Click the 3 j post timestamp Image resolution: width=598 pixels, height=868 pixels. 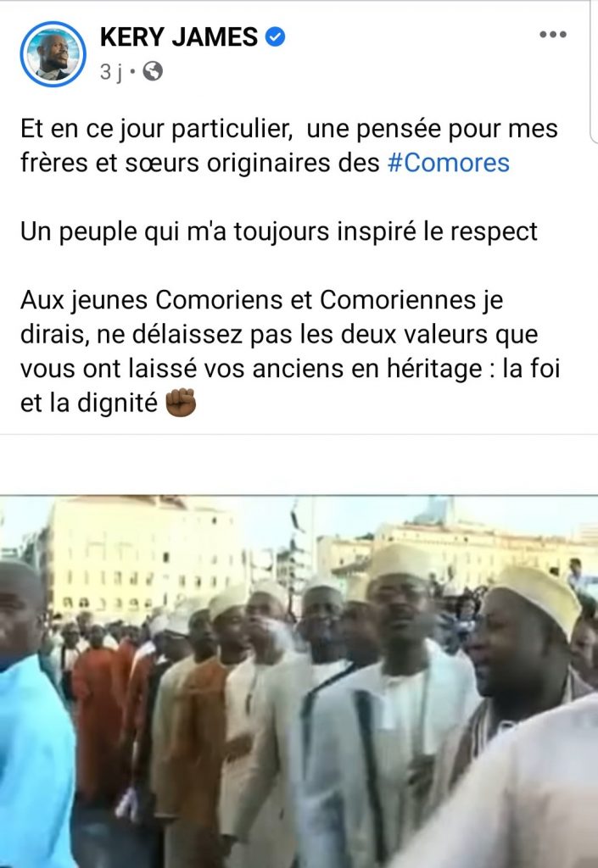111,71
